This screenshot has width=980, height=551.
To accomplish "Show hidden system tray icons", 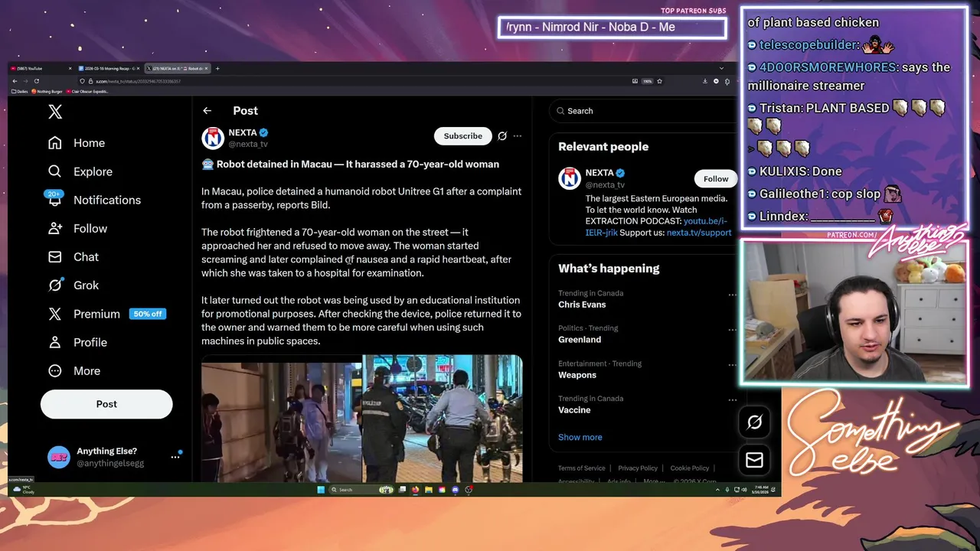I will click(717, 490).
